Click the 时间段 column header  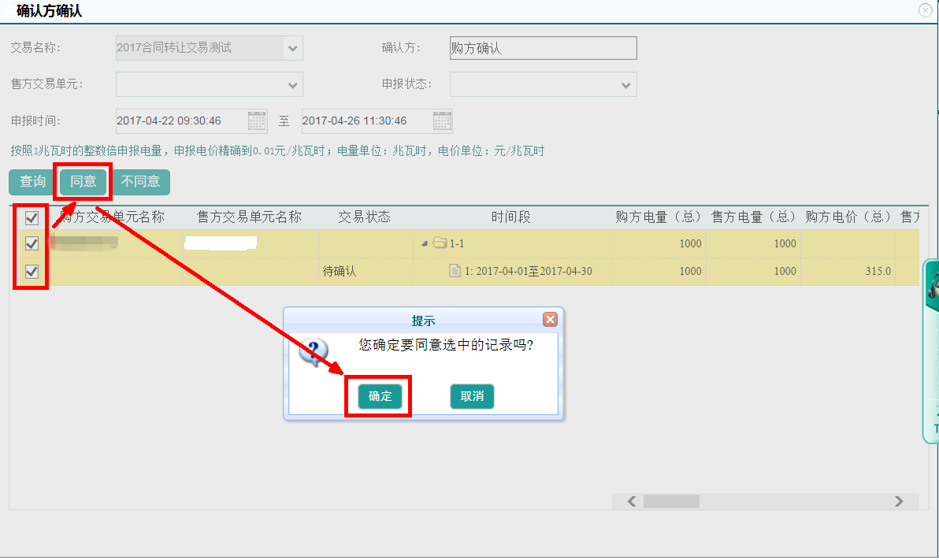[510, 217]
